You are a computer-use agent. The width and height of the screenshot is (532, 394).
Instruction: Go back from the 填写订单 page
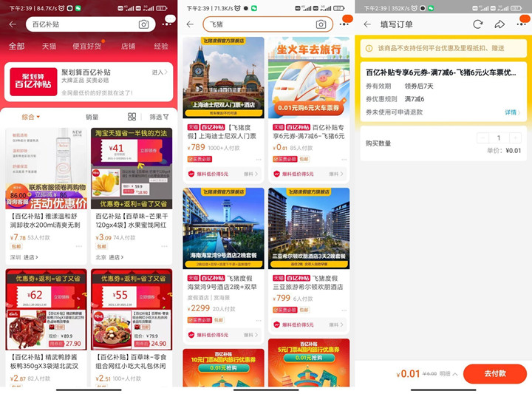367,24
